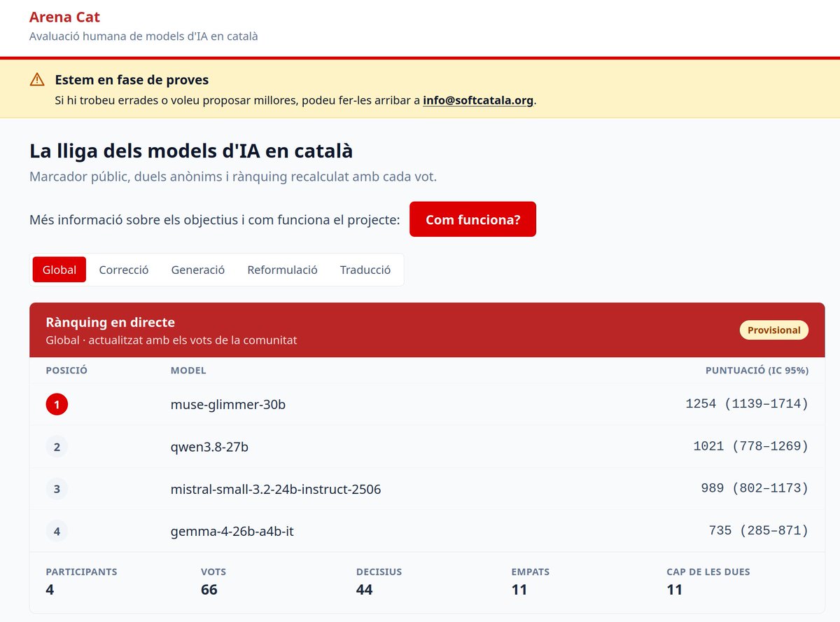840x622 pixels.
Task: Click the Marcador públic, duels anònims subtitle
Action: [233, 177]
